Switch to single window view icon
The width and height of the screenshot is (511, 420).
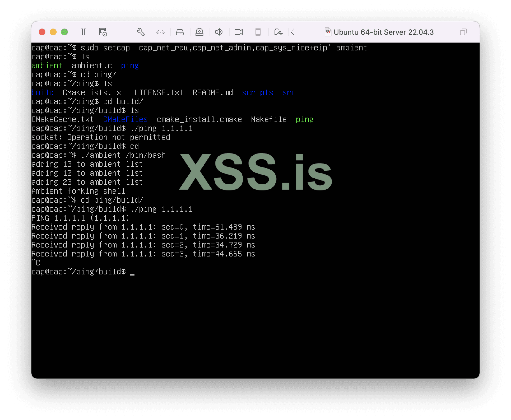pyautogui.click(x=463, y=32)
